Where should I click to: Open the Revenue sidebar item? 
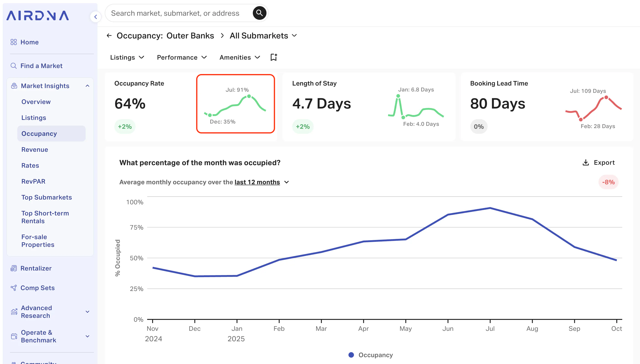pos(35,149)
